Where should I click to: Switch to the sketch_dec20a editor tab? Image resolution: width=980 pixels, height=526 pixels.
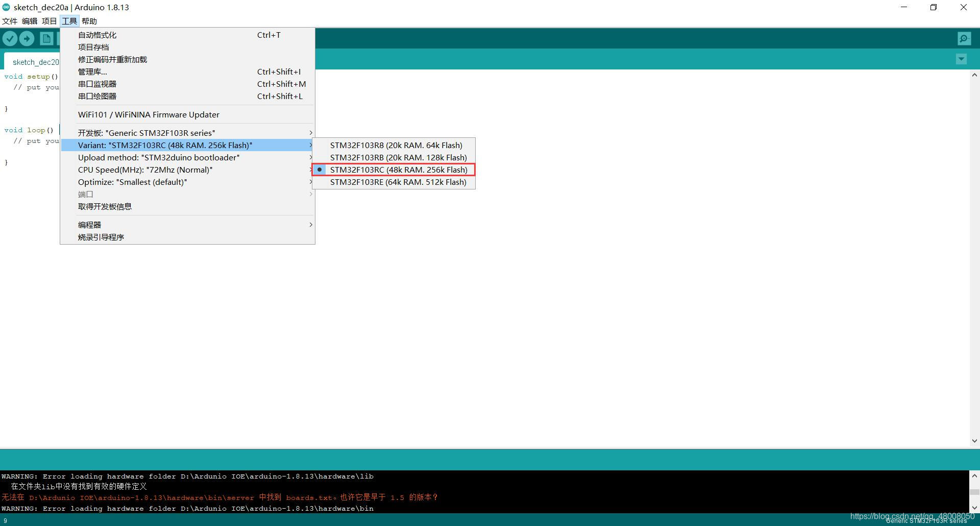pos(33,62)
